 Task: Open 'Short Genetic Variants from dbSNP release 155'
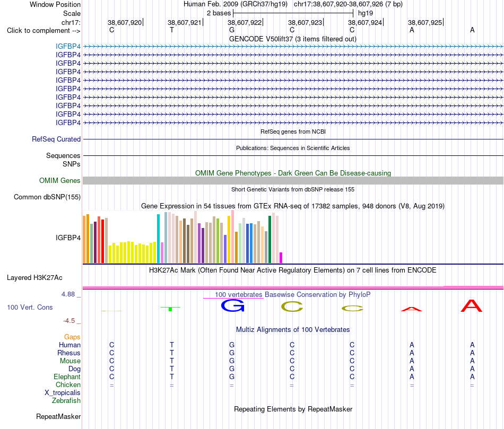tap(293, 190)
